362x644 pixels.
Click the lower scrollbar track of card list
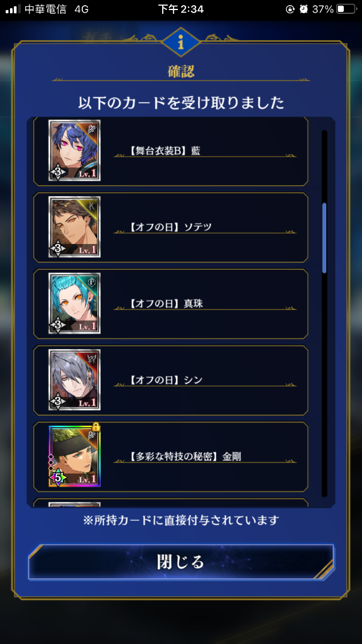click(324, 386)
